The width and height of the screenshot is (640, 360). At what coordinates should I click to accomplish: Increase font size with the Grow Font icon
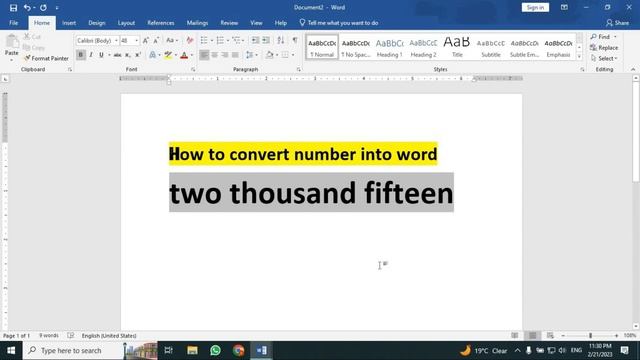click(x=146, y=40)
